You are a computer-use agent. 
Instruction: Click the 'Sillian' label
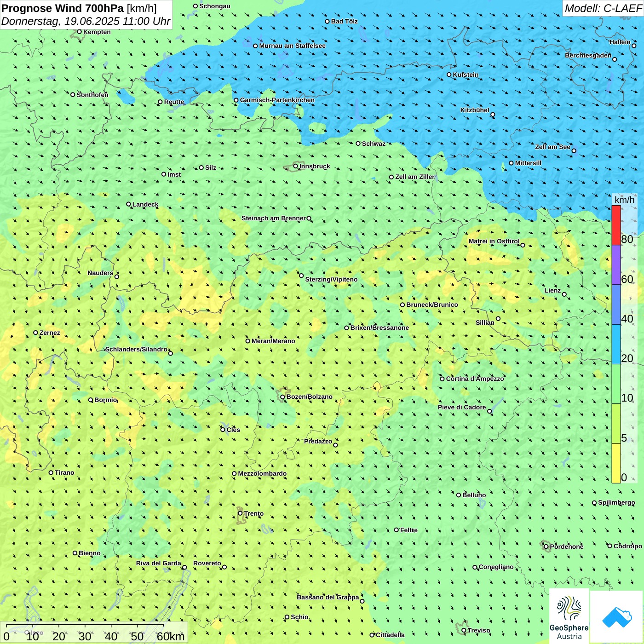pos(485,322)
